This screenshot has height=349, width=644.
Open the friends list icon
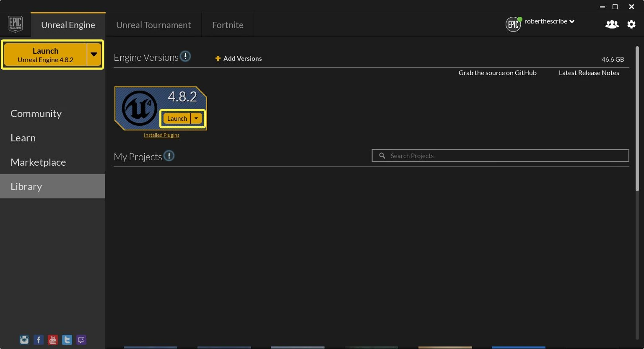click(x=612, y=24)
